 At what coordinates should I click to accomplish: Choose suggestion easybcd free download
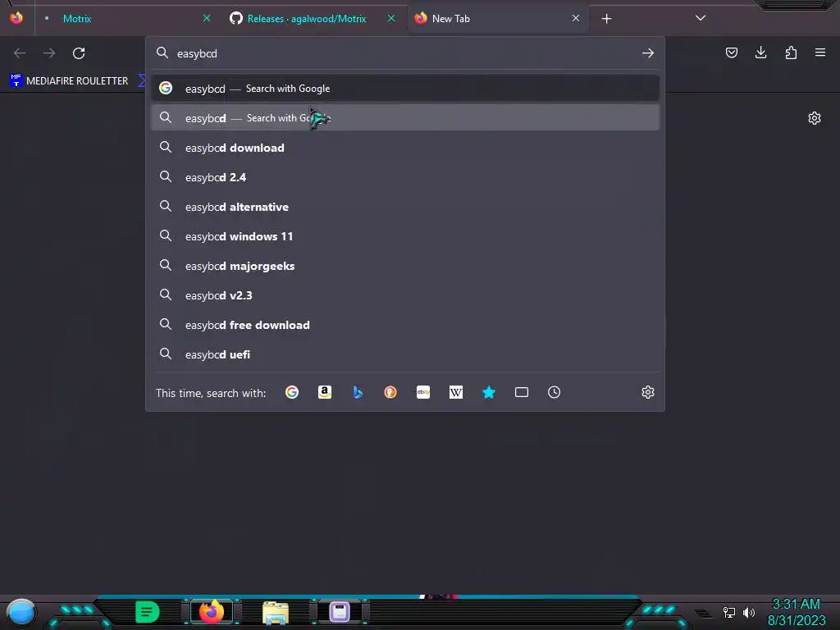(405, 325)
